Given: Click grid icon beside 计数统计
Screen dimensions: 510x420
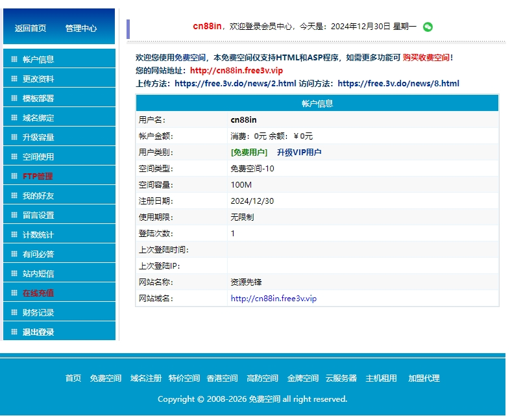Looking at the screenshot, I should tap(14, 234).
